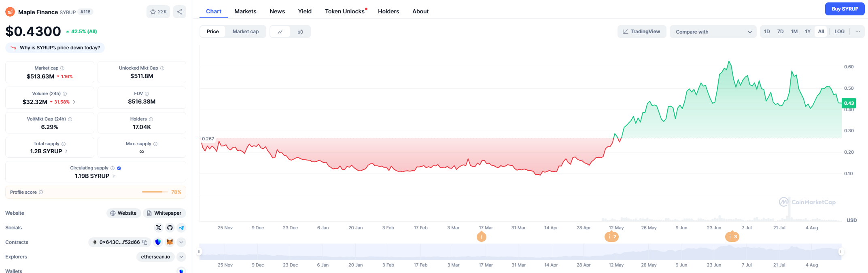Toggle LOG scale on the chart
This screenshot has width=868, height=273.
coord(839,32)
